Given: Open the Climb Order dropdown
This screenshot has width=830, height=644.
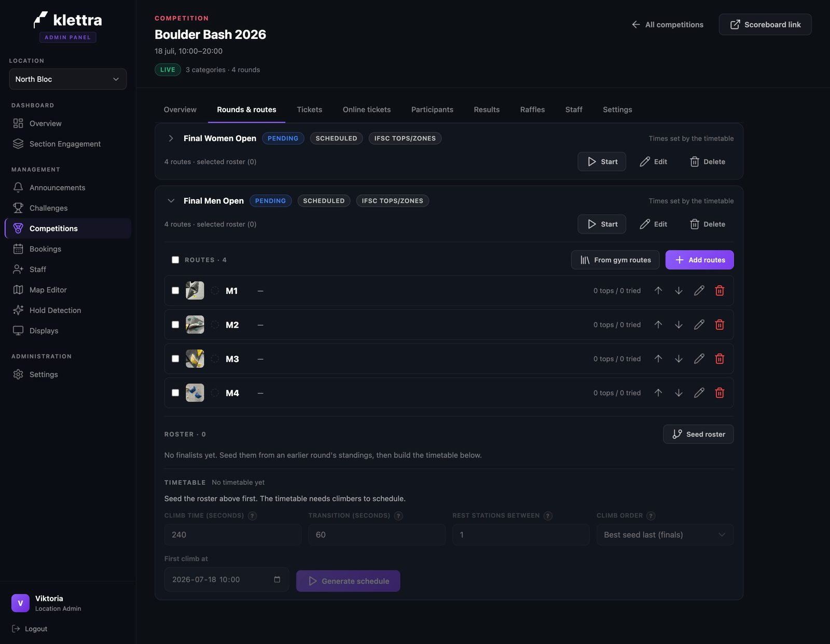Looking at the screenshot, I should point(665,535).
